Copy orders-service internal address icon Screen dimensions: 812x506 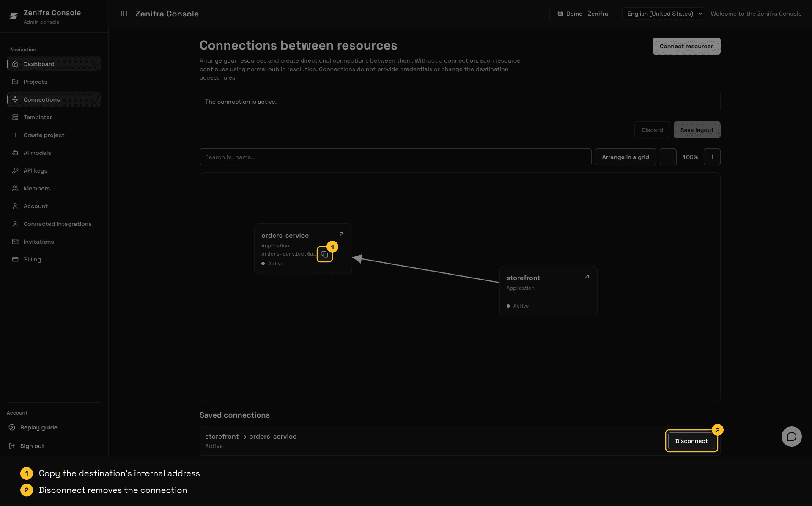pyautogui.click(x=325, y=254)
